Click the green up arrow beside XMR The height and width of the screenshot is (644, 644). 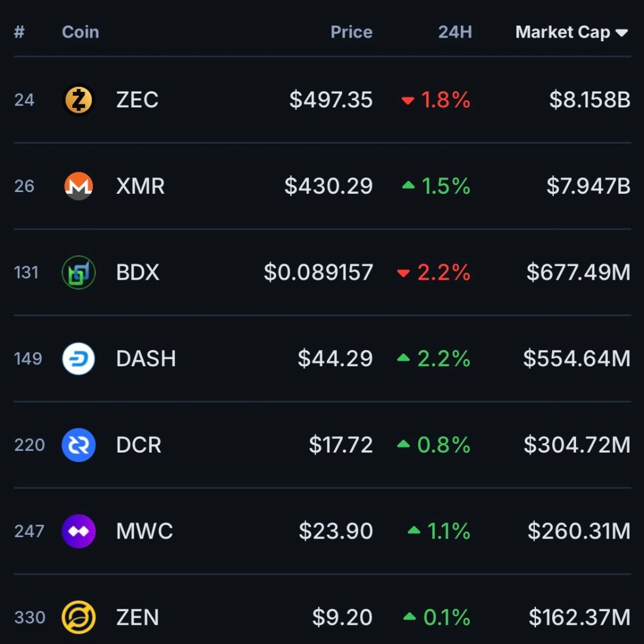click(408, 186)
